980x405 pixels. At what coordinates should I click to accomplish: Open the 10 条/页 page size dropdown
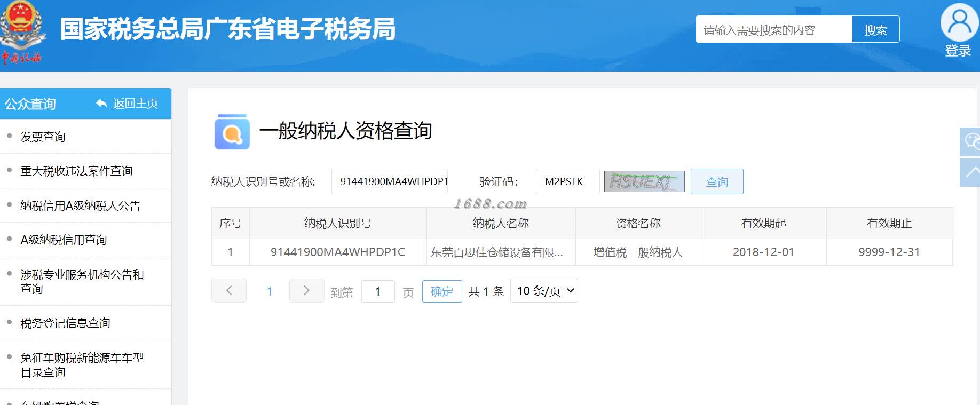coord(544,291)
